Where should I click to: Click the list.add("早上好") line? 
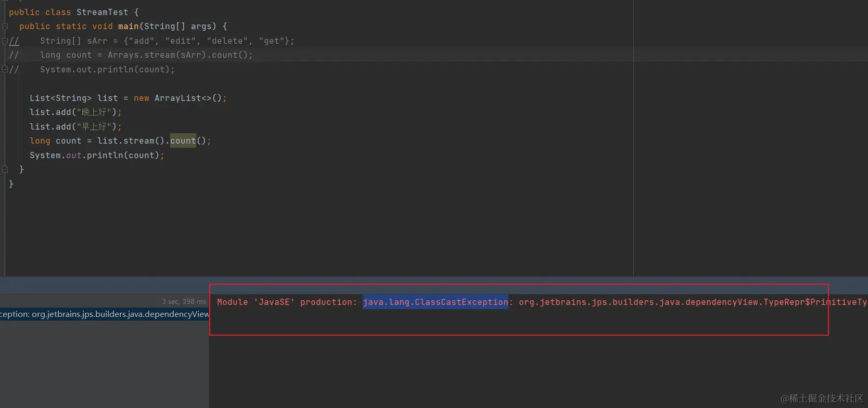[75, 126]
